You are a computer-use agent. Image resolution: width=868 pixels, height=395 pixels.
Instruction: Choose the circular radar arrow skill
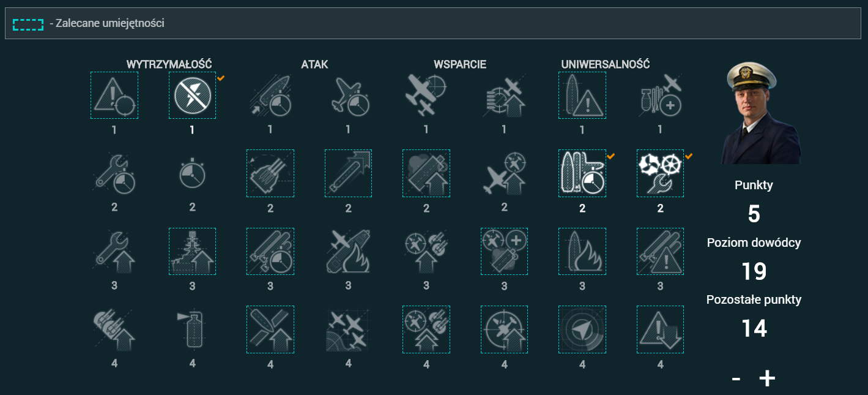pos(582,330)
